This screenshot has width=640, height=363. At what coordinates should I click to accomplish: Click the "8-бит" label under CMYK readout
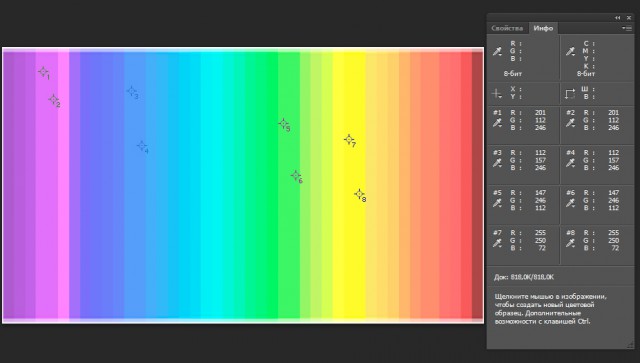point(586,74)
